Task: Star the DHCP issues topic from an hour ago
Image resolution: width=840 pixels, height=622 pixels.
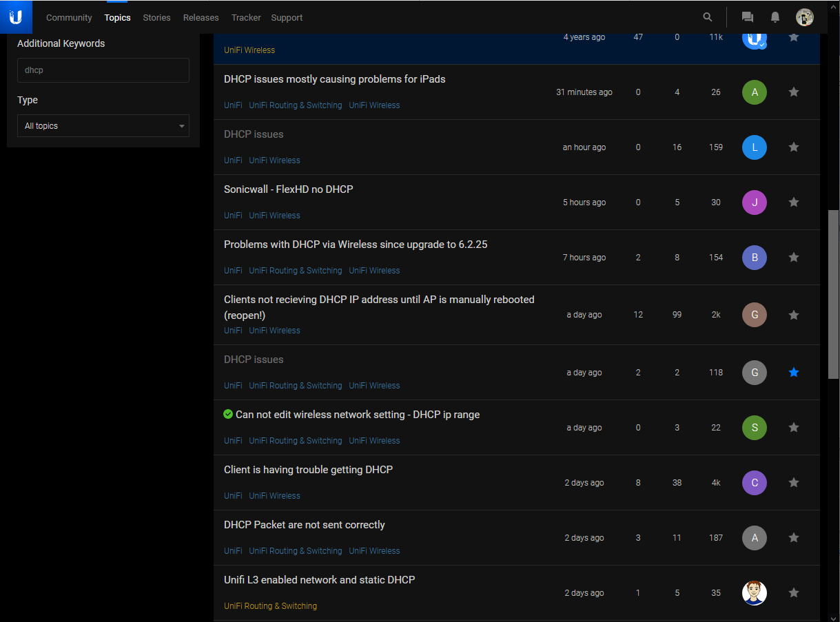Action: pyautogui.click(x=794, y=147)
